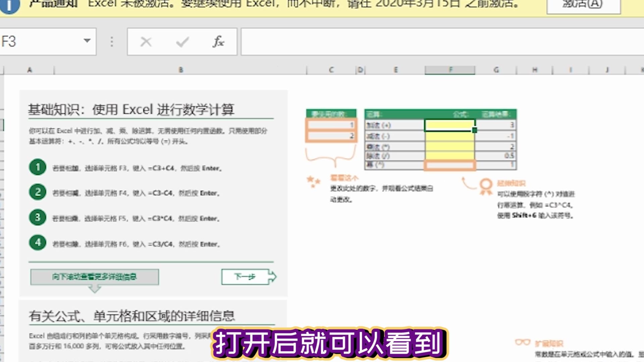Click the orange glasses 扩展知识 icon
This screenshot has height=362, width=644.
click(x=523, y=342)
